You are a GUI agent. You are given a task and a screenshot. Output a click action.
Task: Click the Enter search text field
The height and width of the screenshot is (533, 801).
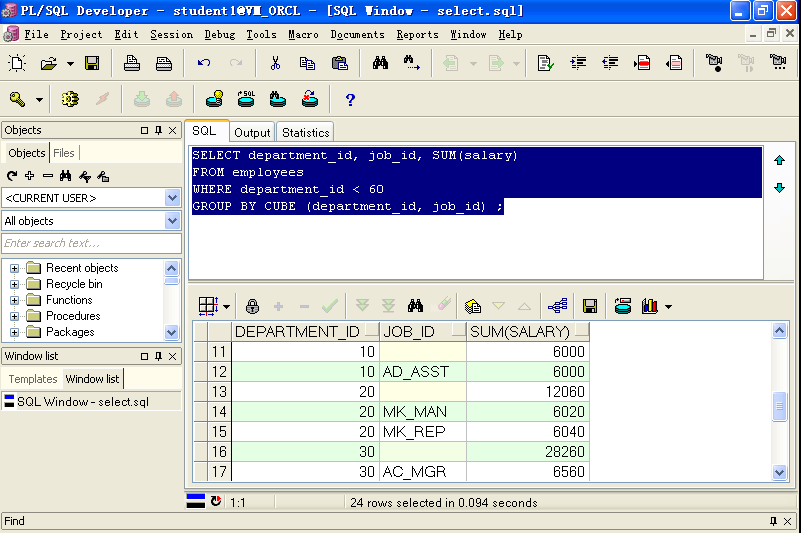click(x=91, y=243)
